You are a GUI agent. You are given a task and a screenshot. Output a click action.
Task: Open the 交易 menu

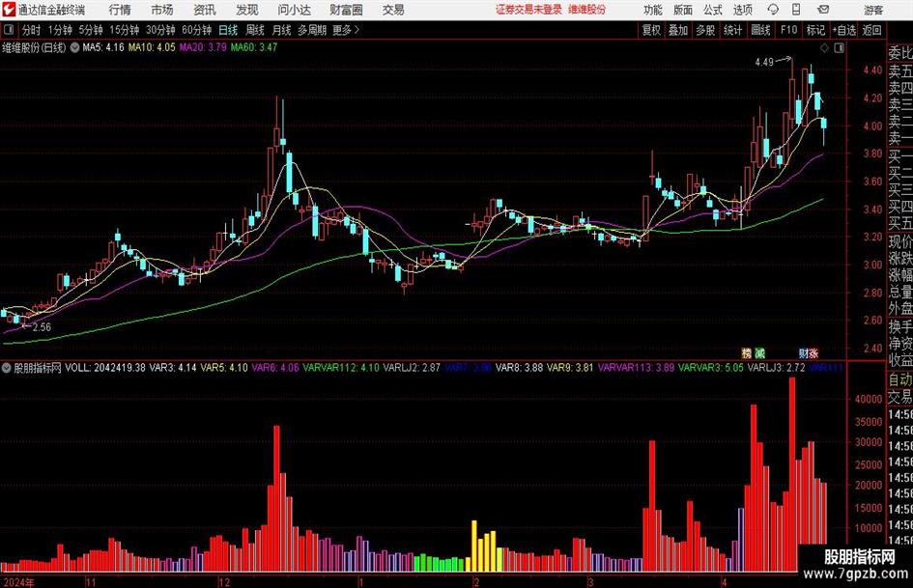pos(393,10)
